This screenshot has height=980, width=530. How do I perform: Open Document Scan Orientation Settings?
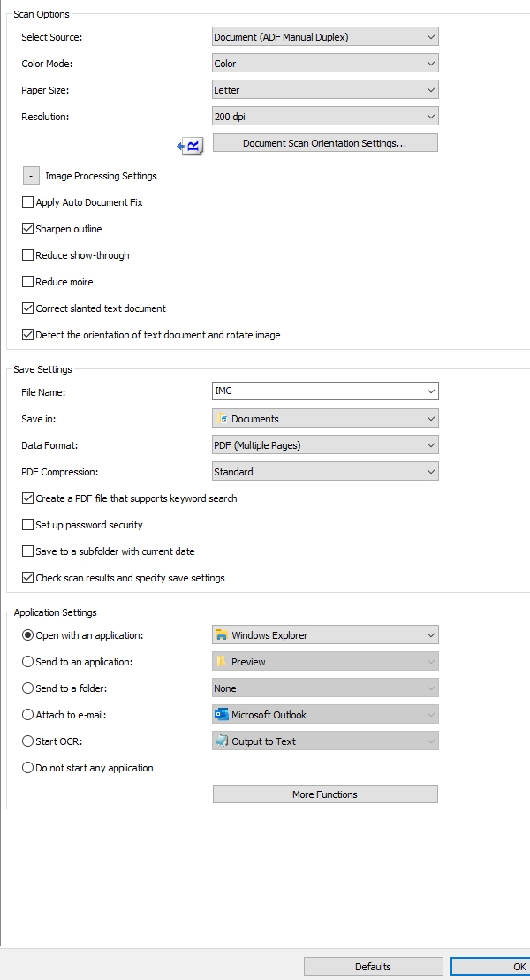click(325, 143)
